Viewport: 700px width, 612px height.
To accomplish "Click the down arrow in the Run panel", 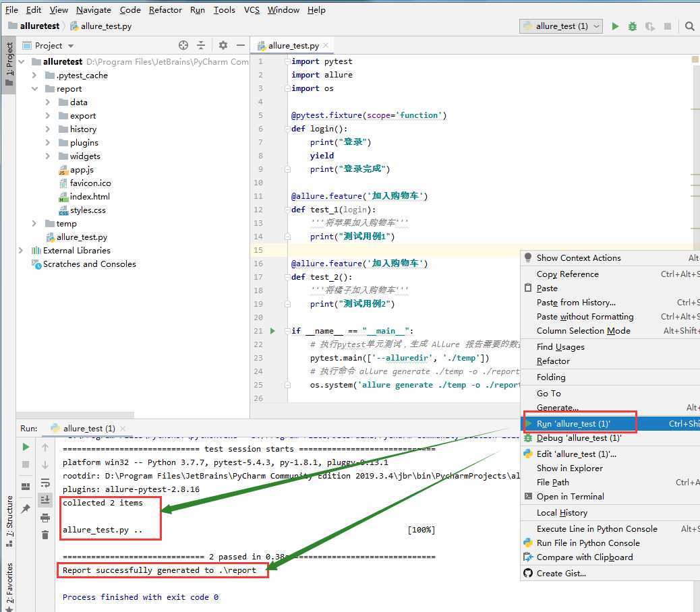I will [x=45, y=464].
